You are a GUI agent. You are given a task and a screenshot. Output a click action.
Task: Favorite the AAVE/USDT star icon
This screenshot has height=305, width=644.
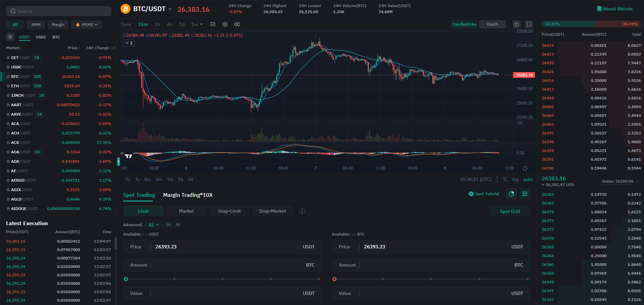(8, 114)
